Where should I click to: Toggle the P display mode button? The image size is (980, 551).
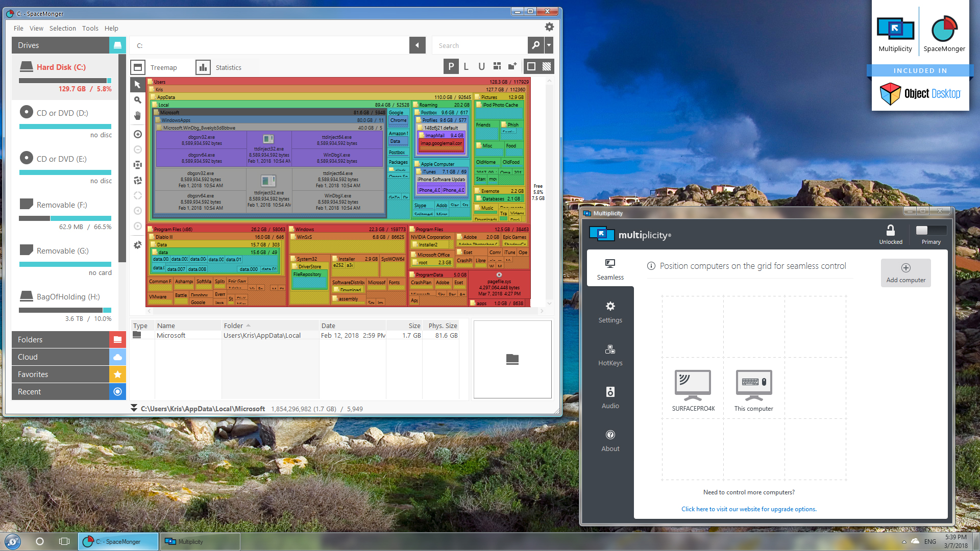click(451, 66)
